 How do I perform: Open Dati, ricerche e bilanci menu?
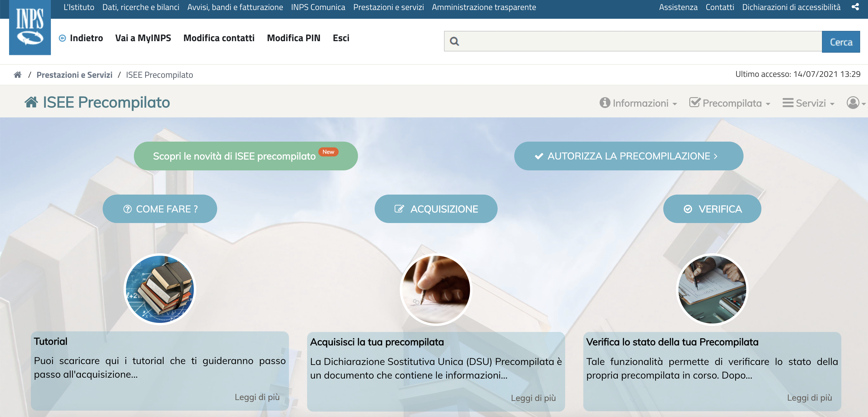point(141,7)
